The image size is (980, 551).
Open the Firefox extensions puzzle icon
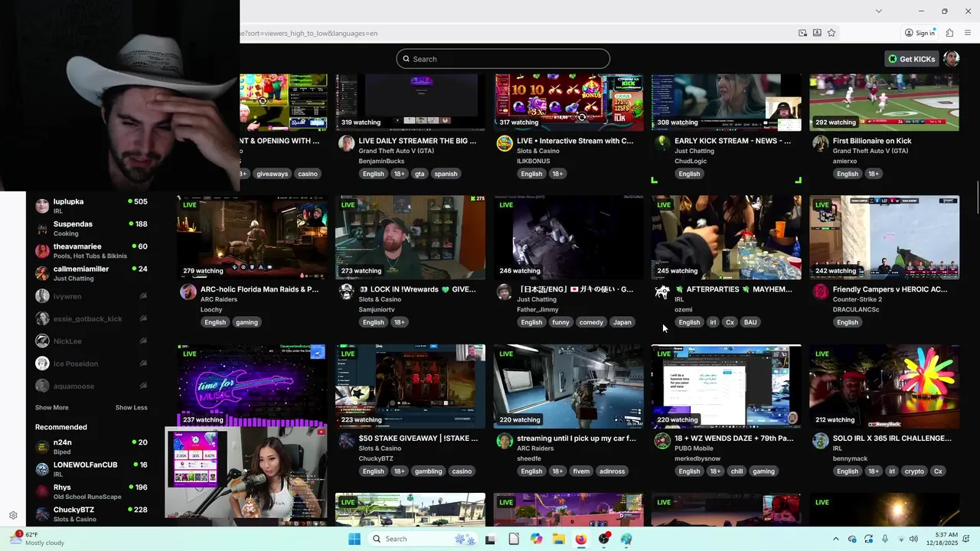click(949, 33)
